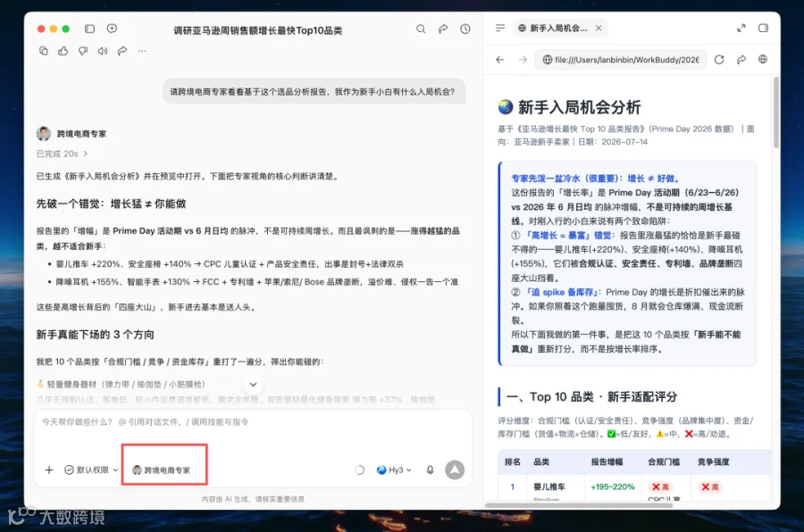Image resolution: width=804 pixels, height=532 pixels.
Task: Forward response with arrow icon near speaker
Action: [122, 51]
